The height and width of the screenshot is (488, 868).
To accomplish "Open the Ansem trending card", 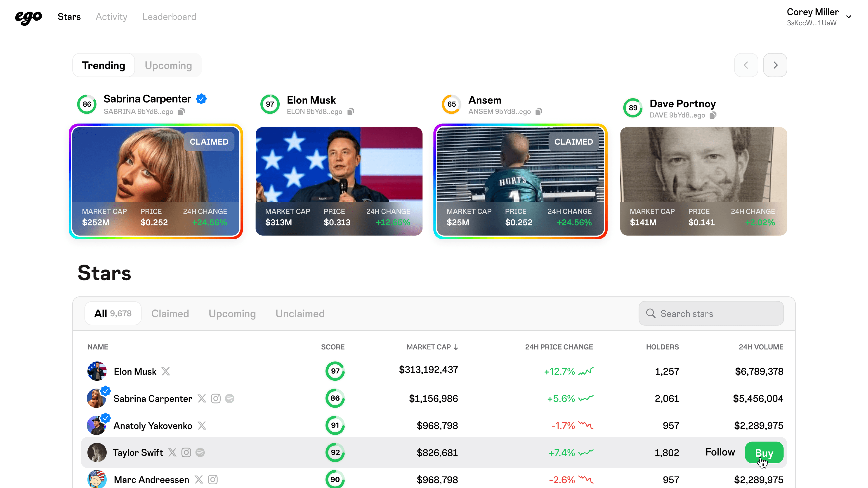I will point(520,181).
